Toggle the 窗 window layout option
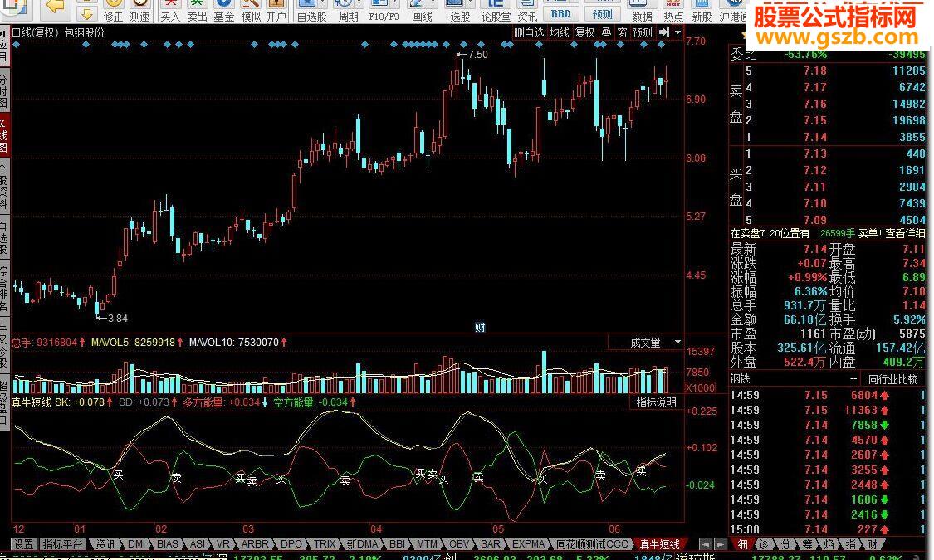This screenshot has width=934, height=560. (622, 32)
